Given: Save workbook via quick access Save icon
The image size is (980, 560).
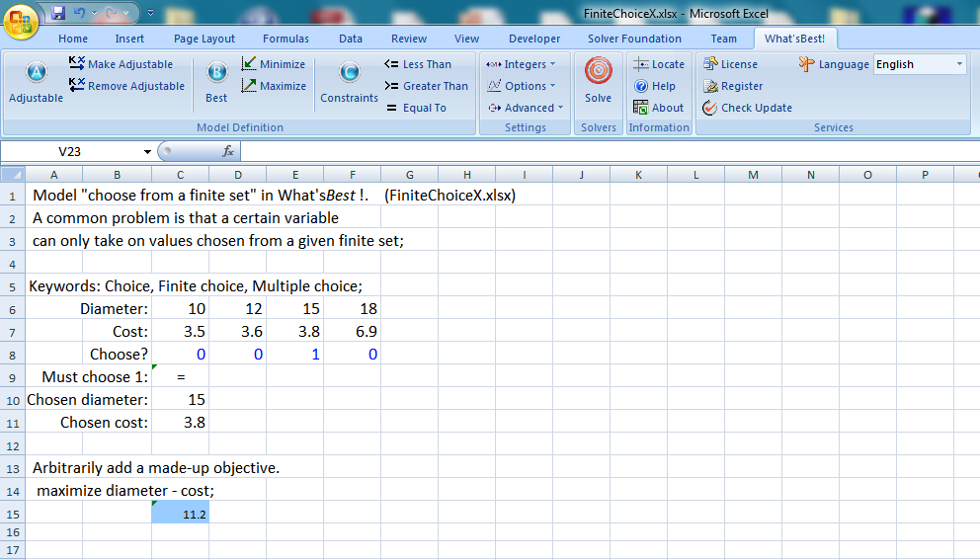Looking at the screenshot, I should (x=58, y=13).
